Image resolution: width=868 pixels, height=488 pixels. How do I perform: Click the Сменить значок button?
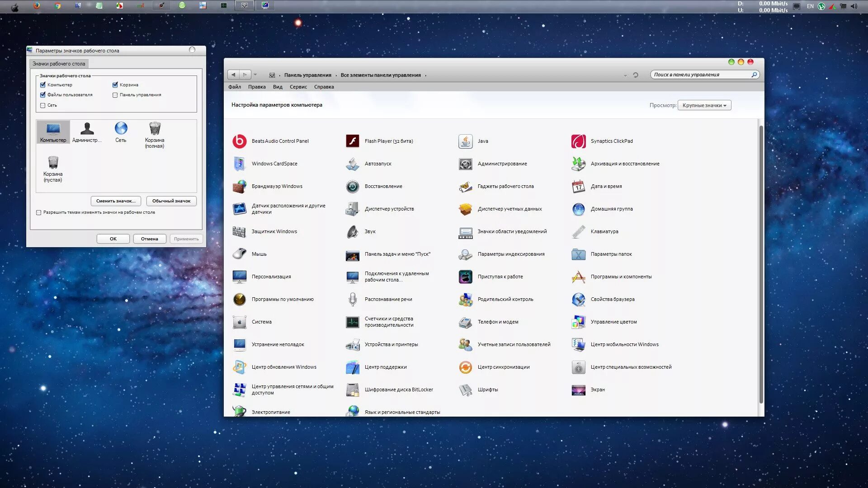point(116,201)
